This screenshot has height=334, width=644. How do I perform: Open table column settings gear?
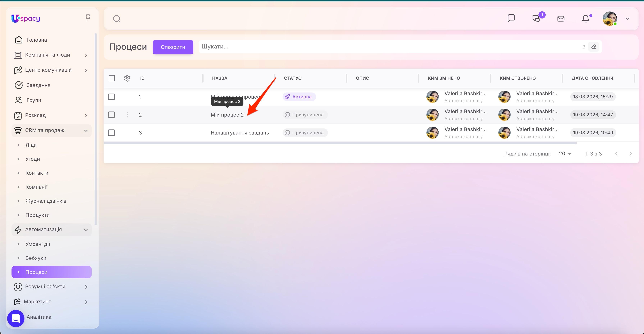(x=127, y=78)
